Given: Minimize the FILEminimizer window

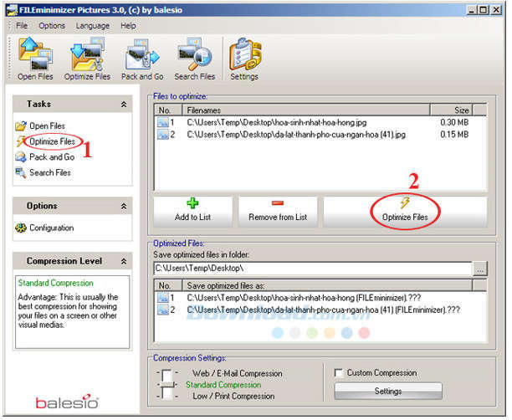Looking at the screenshot, I should tap(471, 10).
